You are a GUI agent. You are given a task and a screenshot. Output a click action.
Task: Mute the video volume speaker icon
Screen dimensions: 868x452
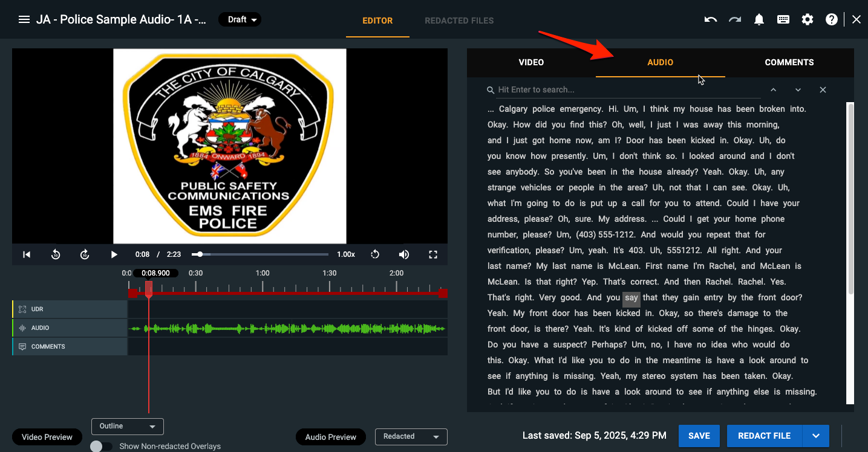click(x=404, y=254)
